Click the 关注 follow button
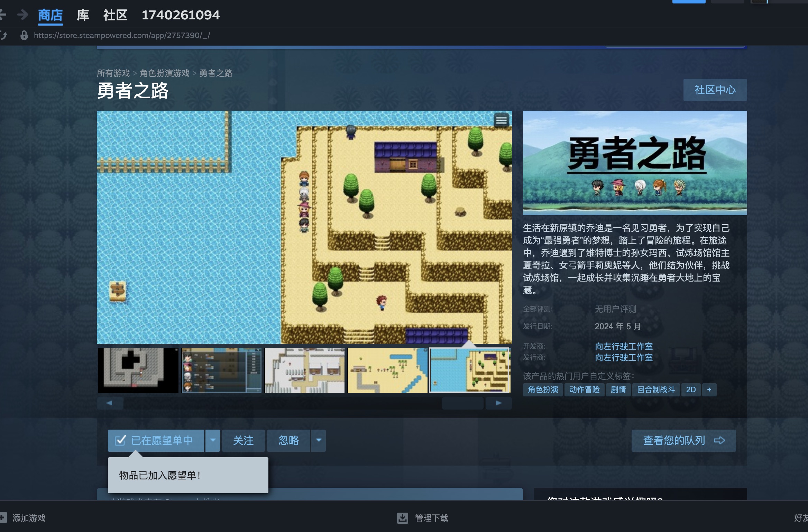This screenshot has height=532, width=808. [243, 440]
